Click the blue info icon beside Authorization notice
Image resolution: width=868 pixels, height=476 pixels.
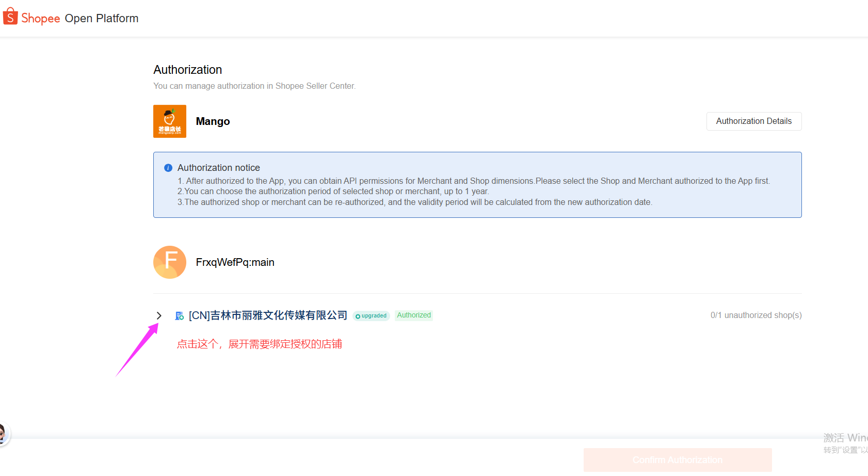coord(168,168)
